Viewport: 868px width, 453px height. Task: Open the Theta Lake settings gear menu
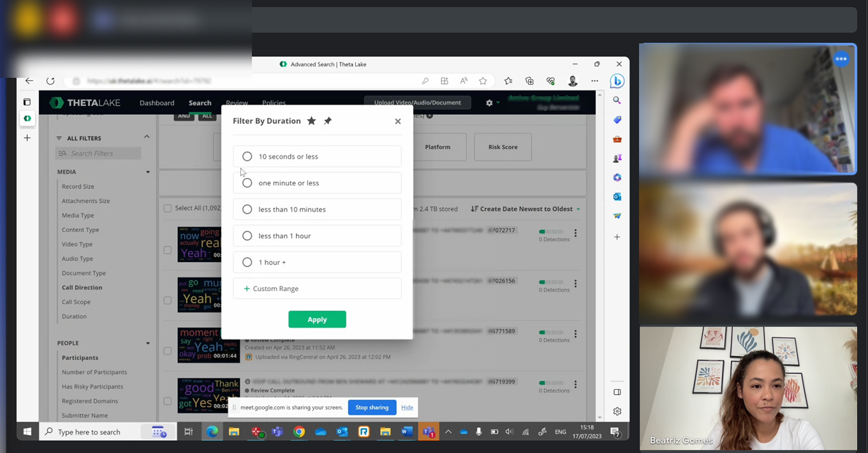[x=489, y=103]
